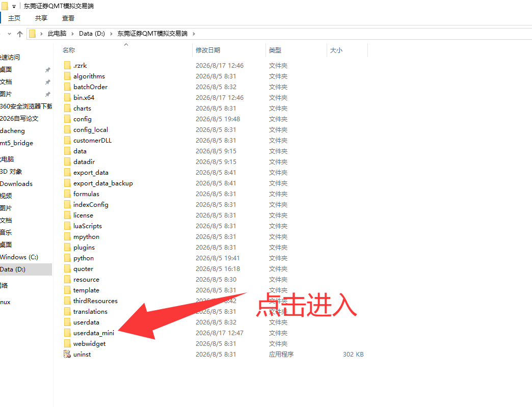Select the batchOrder folder icon
Image resolution: width=532 pixels, height=407 pixels.
(67, 87)
